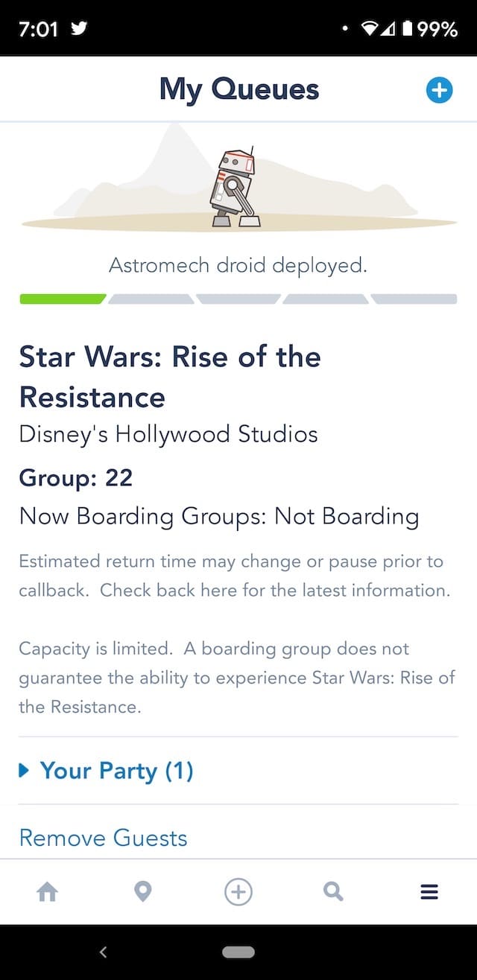Tap the last gray progress segment
Image resolution: width=477 pixels, height=980 pixels.
click(414, 299)
